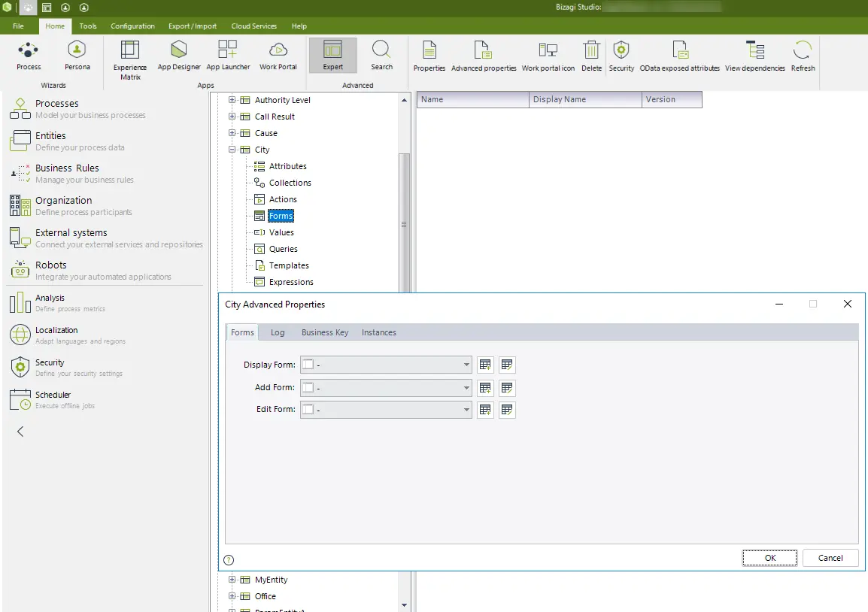This screenshot has height=612, width=868.
Task: Create a new form for Display Form
Action: click(485, 365)
